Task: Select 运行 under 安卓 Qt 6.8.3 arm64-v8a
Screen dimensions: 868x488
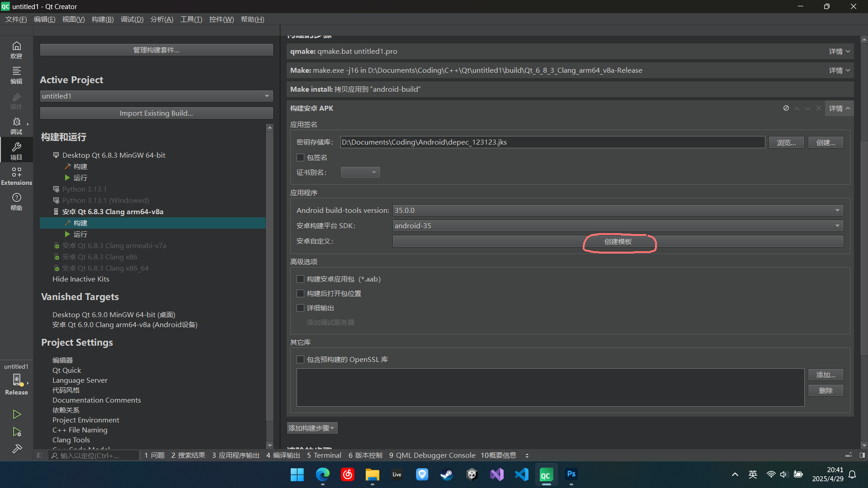Action: click(x=80, y=235)
